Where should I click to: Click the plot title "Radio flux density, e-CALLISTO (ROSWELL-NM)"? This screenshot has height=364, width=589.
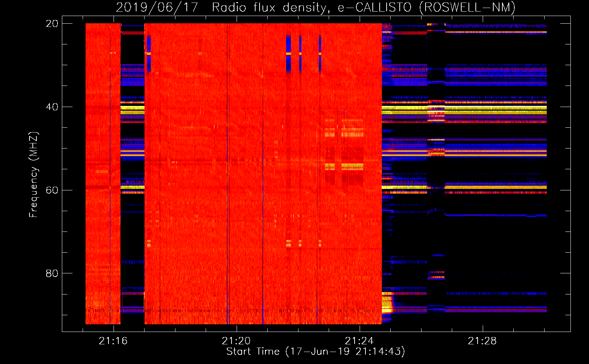364,8
